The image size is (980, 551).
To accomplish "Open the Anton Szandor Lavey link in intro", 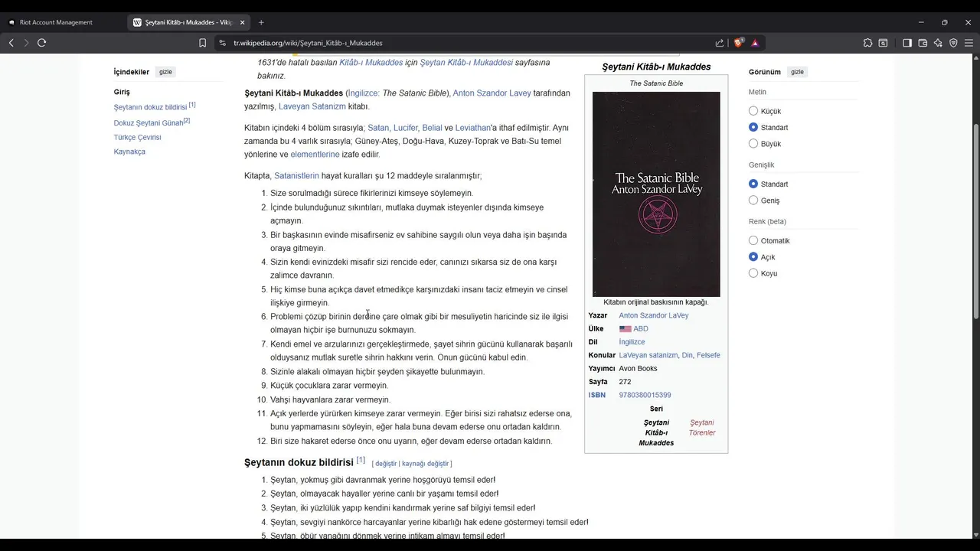I will click(492, 93).
